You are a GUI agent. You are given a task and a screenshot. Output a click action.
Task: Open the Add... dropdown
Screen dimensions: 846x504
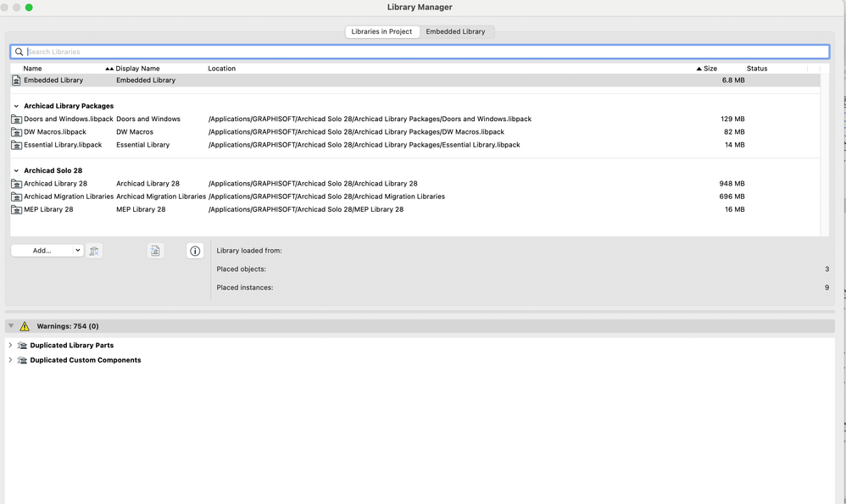click(x=47, y=250)
